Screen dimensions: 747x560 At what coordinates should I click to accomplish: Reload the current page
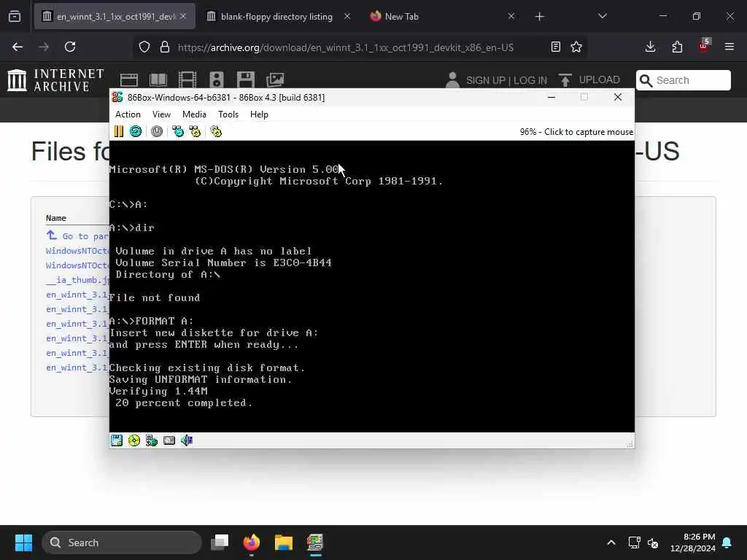(70, 47)
